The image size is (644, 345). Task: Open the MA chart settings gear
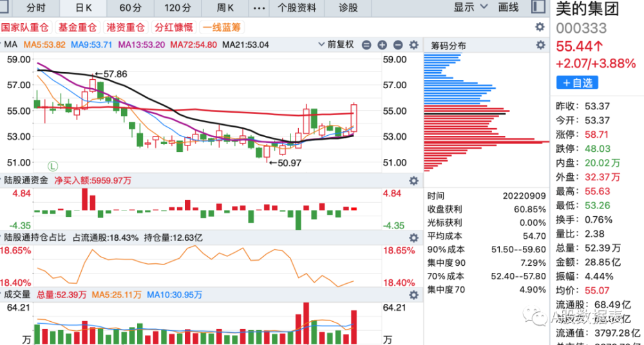pyautogui.click(x=413, y=45)
